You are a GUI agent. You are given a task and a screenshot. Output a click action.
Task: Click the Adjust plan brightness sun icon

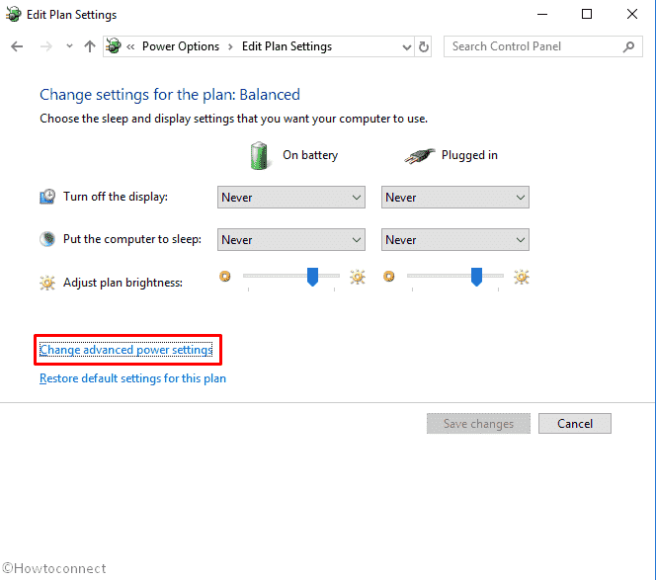tap(47, 283)
